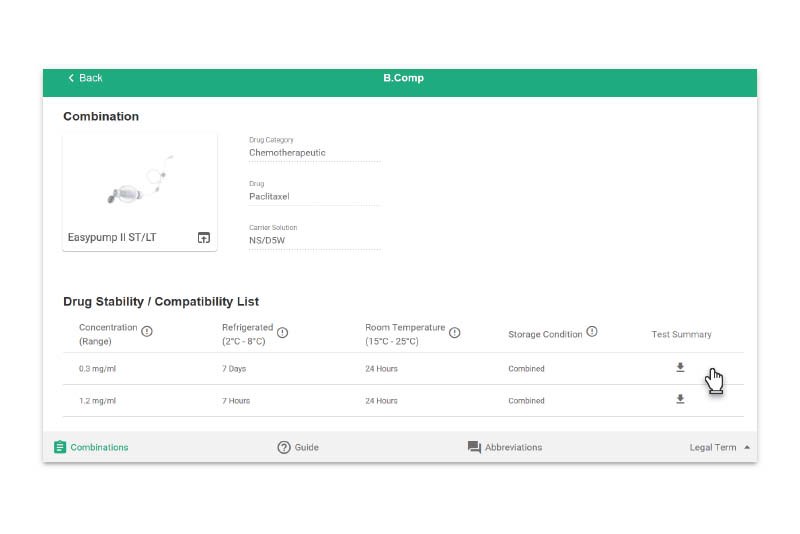Click the Easypump product image thumbnail

tap(140, 181)
